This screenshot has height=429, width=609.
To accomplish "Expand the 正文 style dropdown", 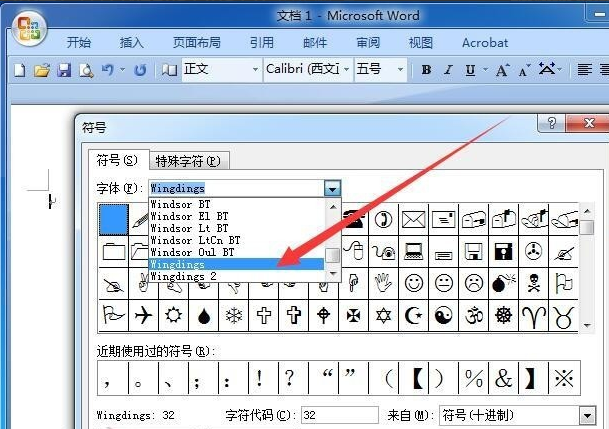I will (255, 70).
